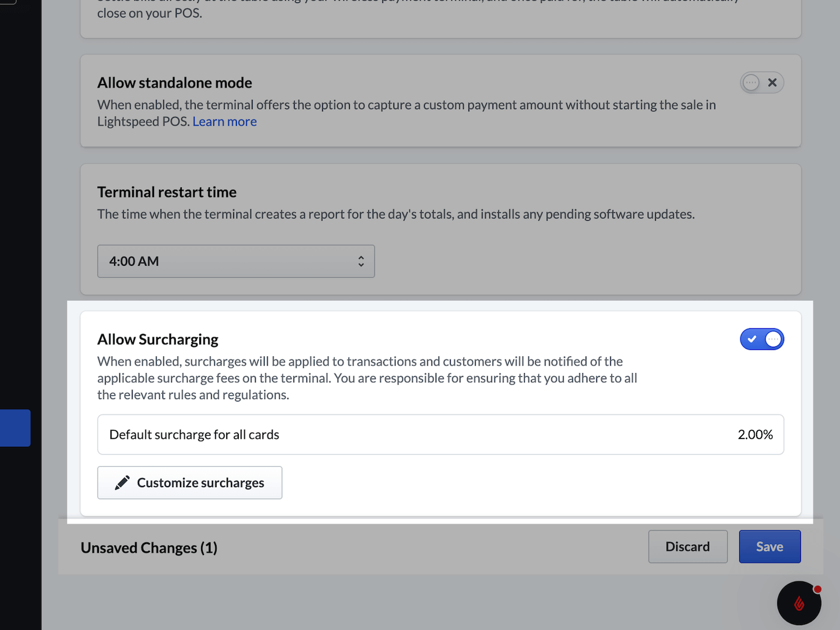The width and height of the screenshot is (840, 630).
Task: Click the Allow Surcharging heading
Action: point(158,340)
